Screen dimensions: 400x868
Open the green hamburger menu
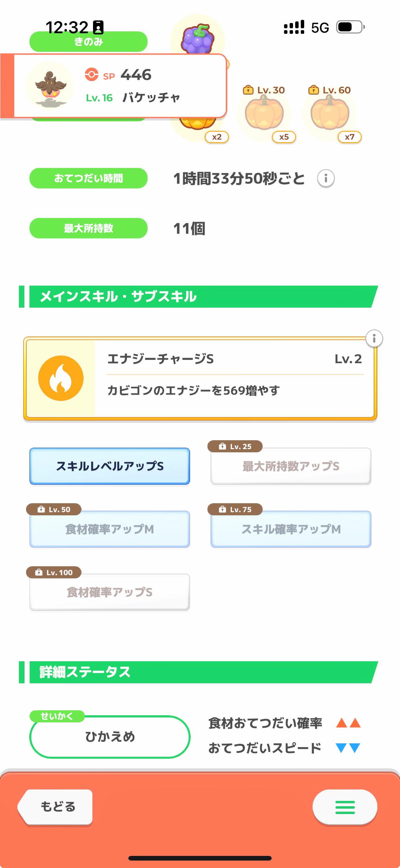click(345, 807)
